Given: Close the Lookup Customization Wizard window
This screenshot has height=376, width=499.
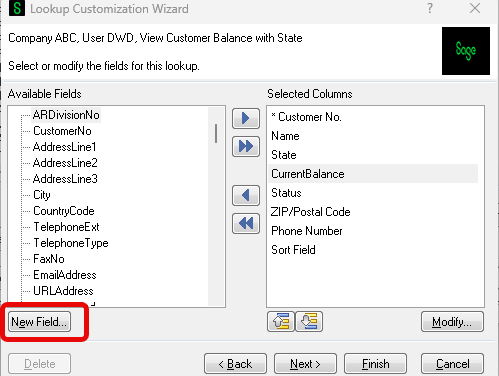Looking at the screenshot, I should click(475, 8).
